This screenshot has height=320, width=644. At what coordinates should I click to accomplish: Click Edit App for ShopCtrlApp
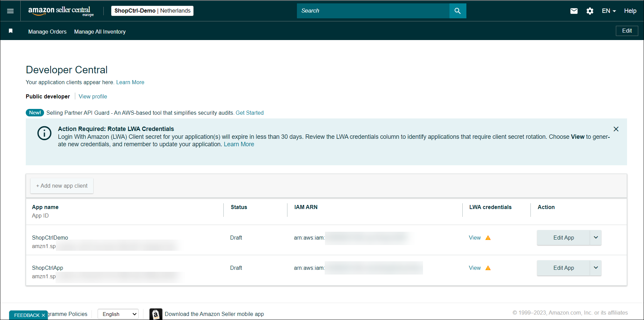[563, 268]
